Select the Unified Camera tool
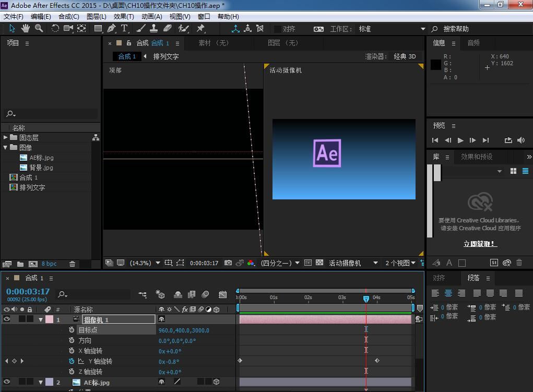The height and width of the screenshot is (392, 533). tap(68, 29)
